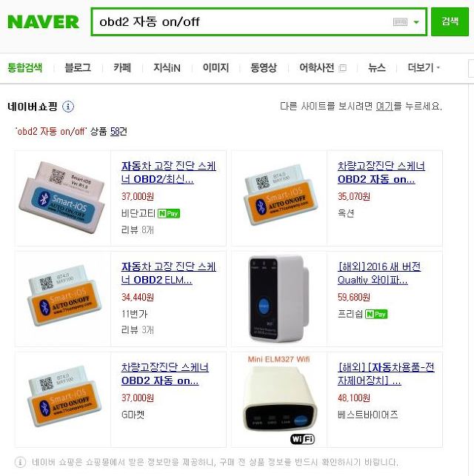The height and width of the screenshot is (476, 474).
Task: Click the NAVER logo
Action: click(x=43, y=22)
